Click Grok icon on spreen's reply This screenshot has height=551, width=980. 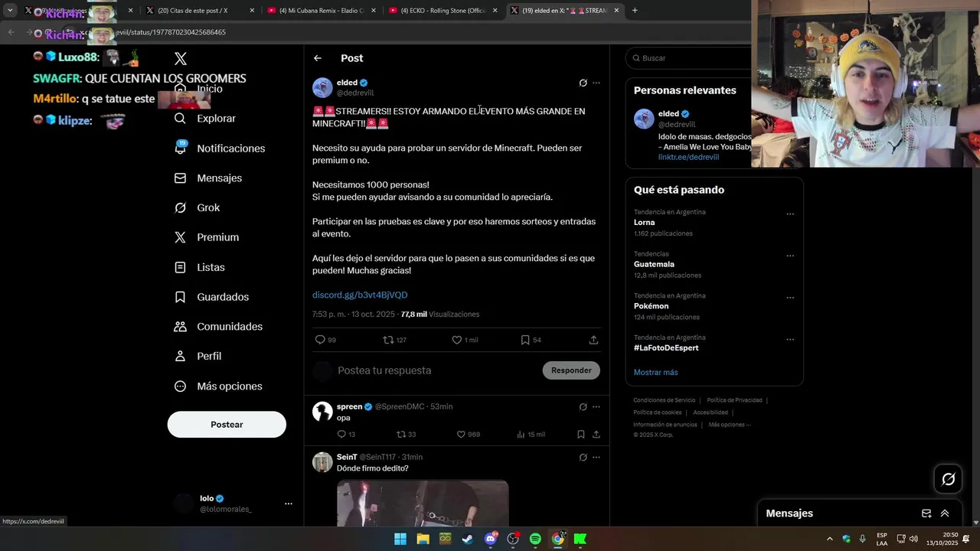click(583, 407)
